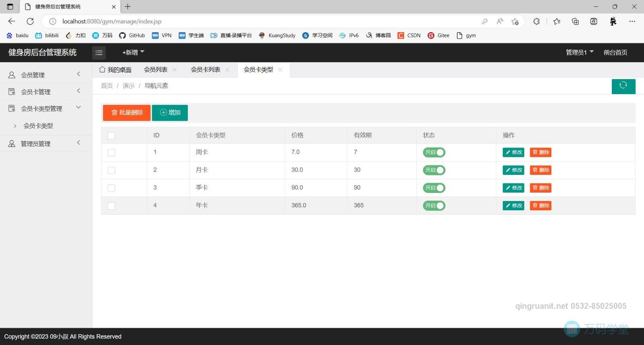Screen dimensions: 644x345
Task: Click the site information icon in address bar
Action: point(53,21)
